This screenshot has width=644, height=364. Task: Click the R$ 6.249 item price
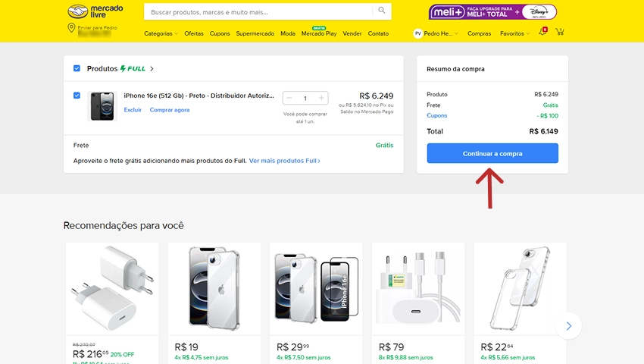coord(377,96)
